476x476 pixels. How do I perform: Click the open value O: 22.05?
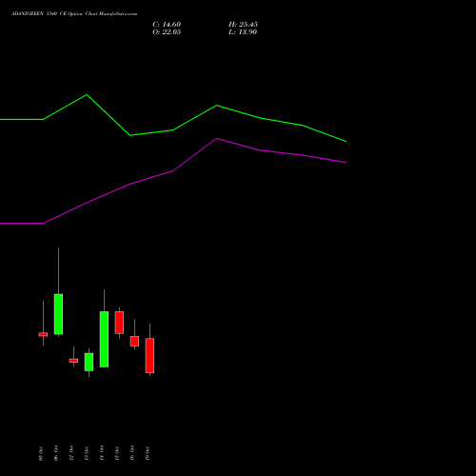point(167,32)
